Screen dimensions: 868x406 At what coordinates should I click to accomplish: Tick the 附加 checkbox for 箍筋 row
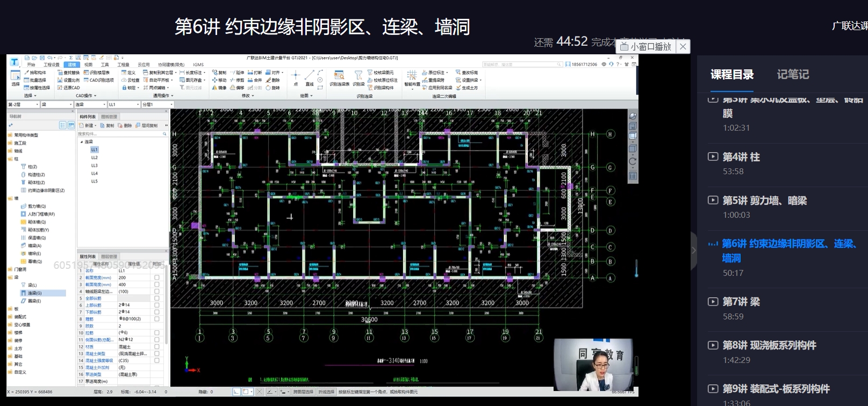[157, 319]
